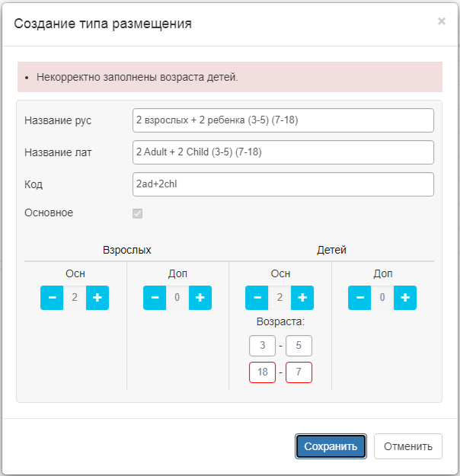Viewport: 460px width, 476px height.
Task: Edit the Код input field
Action: 283,184
